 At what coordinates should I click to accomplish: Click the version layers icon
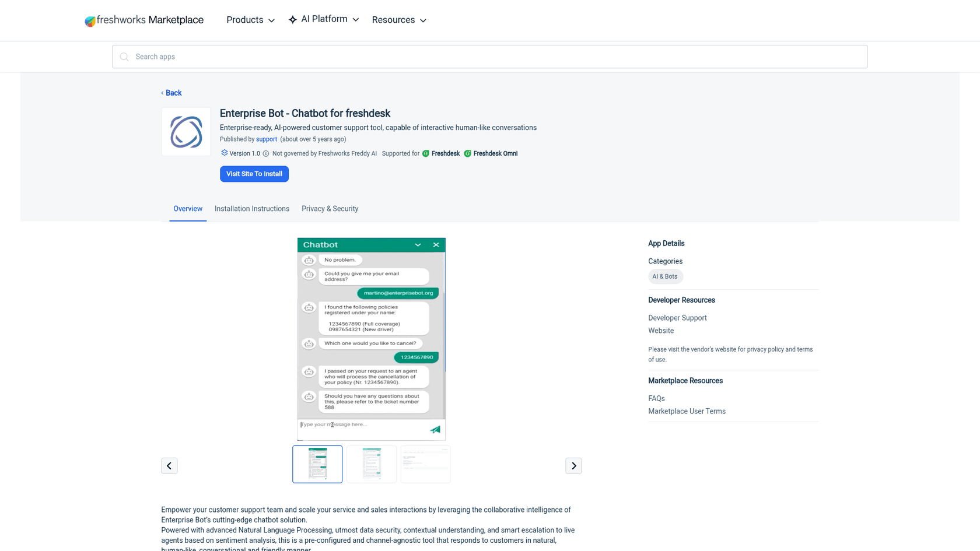click(224, 153)
